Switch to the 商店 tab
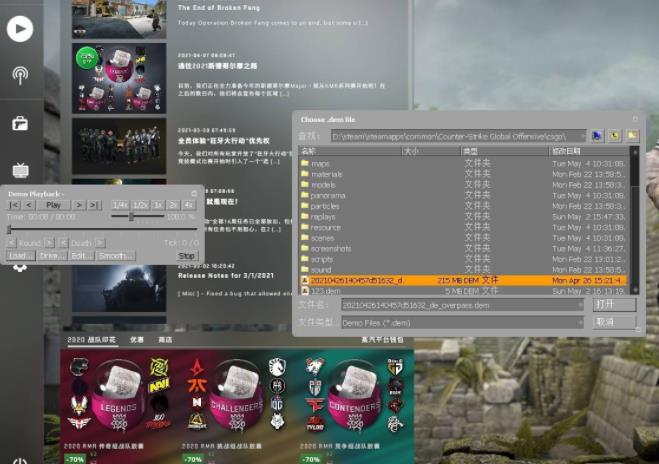 click(x=165, y=340)
